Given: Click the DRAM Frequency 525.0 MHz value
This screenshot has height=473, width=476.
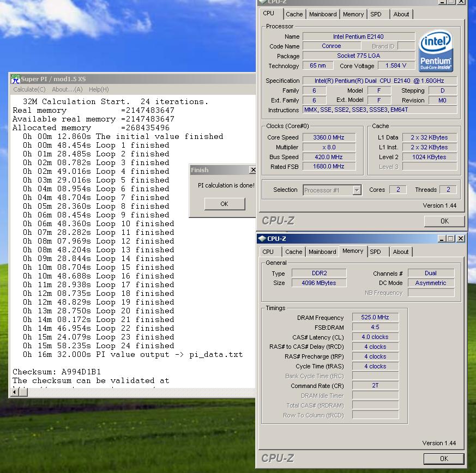Looking at the screenshot, I should coord(375,317).
